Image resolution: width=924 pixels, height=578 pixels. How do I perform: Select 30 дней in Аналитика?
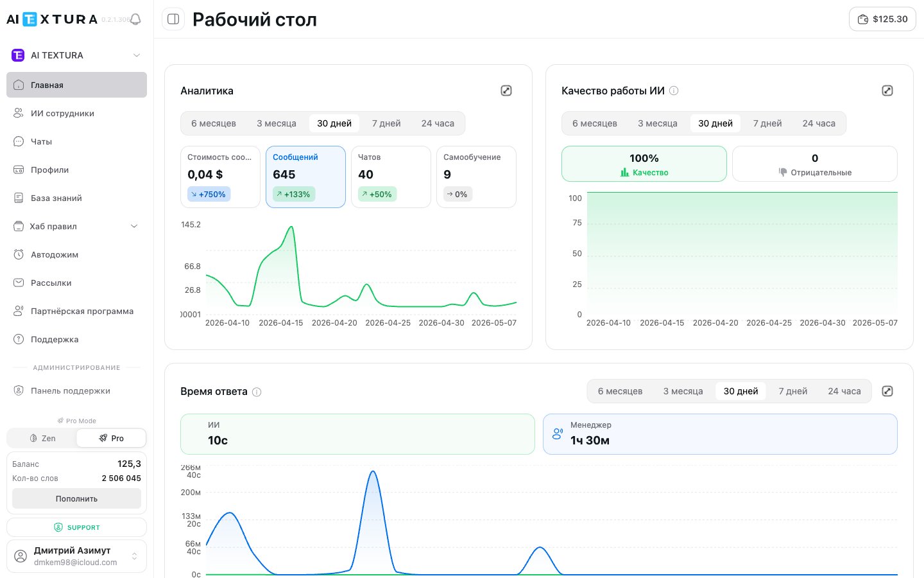point(334,123)
